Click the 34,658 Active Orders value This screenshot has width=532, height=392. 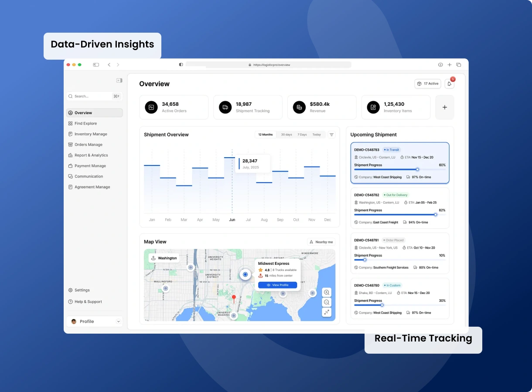coord(170,104)
